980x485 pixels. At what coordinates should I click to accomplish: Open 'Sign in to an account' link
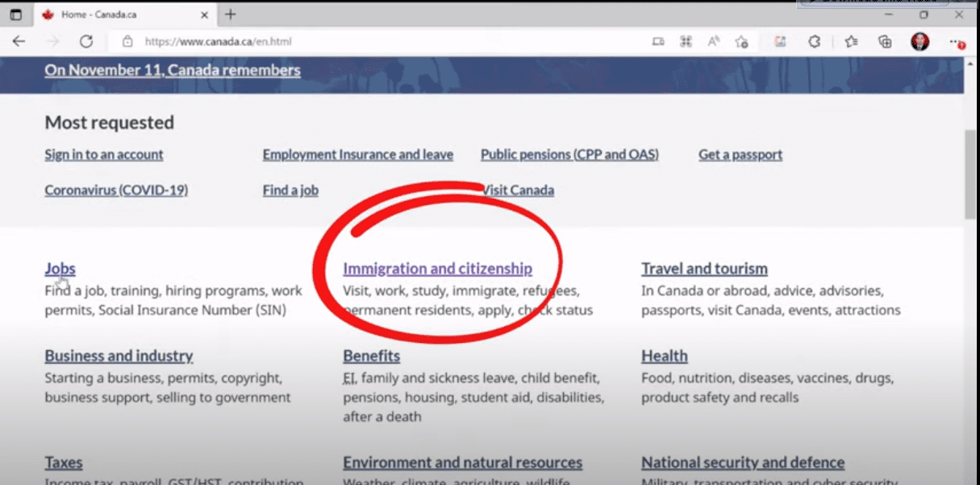[104, 154]
